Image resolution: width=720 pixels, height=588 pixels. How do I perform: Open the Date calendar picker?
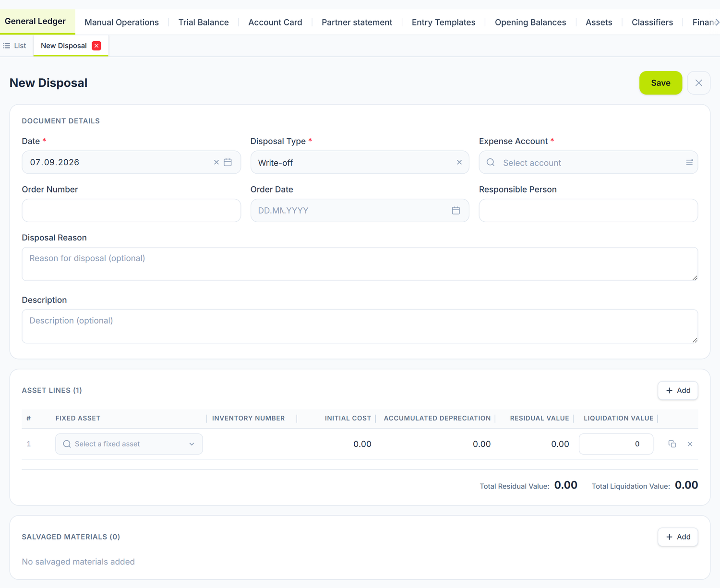pyautogui.click(x=228, y=162)
